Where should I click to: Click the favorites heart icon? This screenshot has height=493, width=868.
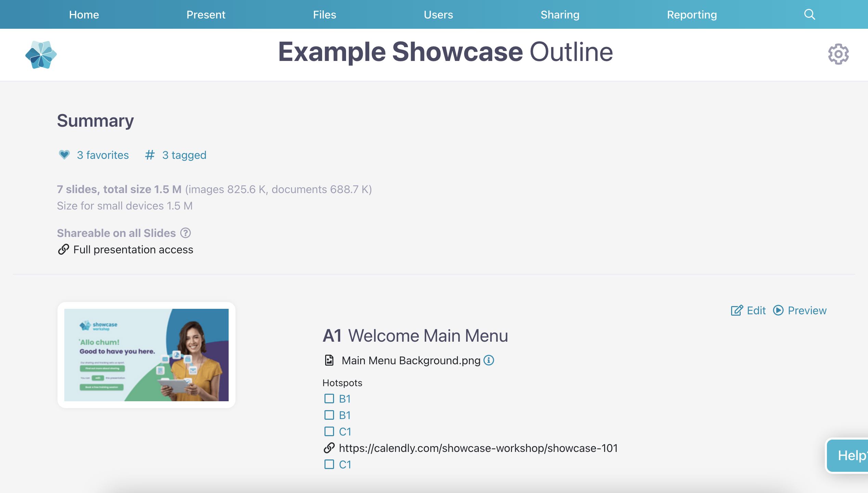64,155
